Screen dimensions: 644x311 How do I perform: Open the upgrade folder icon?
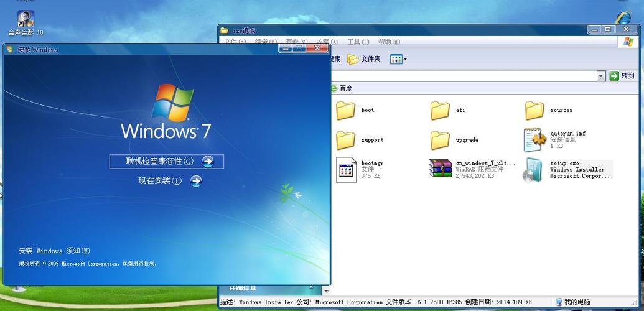(x=441, y=141)
